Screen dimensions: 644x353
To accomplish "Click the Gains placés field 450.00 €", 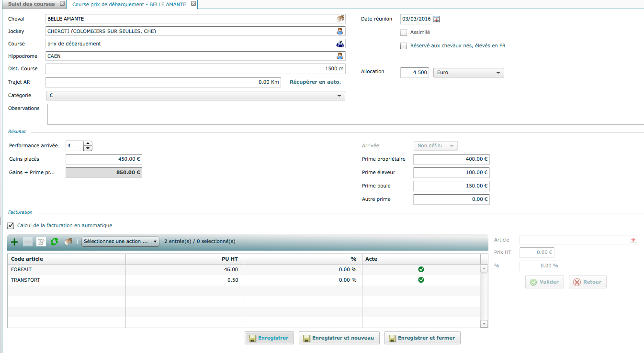I will [x=104, y=159].
